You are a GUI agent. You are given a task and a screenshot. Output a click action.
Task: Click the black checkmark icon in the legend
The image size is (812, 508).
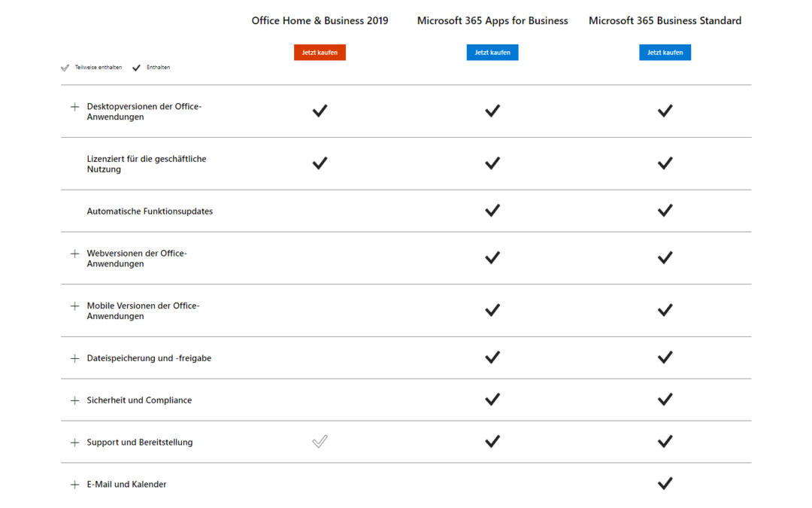coord(136,68)
